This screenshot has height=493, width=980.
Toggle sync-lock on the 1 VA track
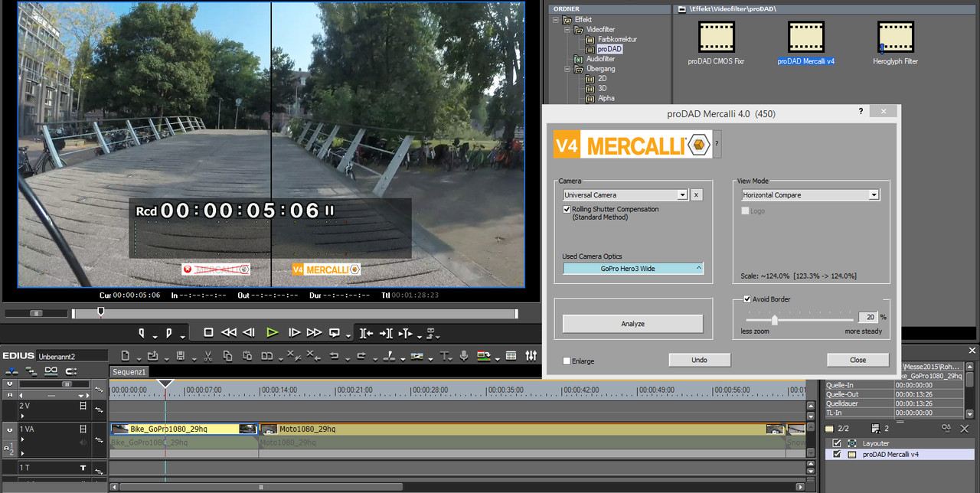click(x=99, y=440)
